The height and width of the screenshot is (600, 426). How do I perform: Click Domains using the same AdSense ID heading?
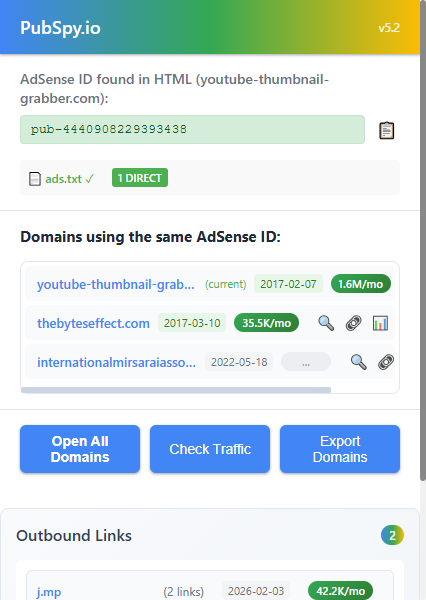(150, 237)
